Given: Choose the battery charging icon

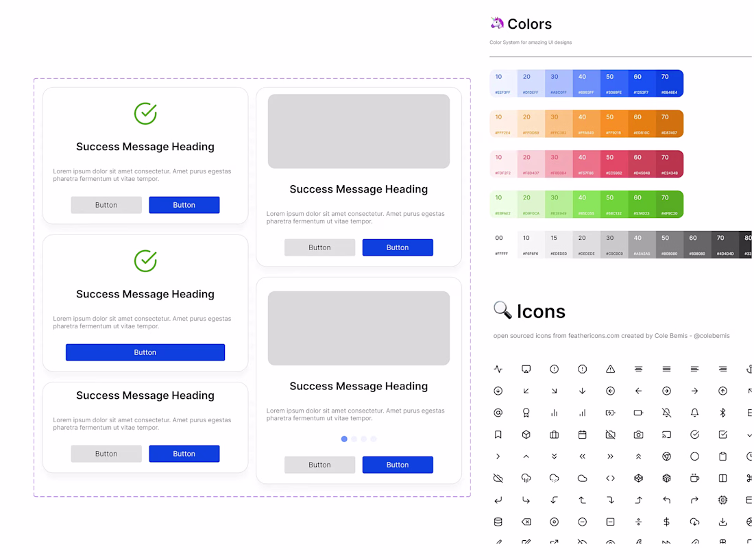Looking at the screenshot, I should coord(610,413).
